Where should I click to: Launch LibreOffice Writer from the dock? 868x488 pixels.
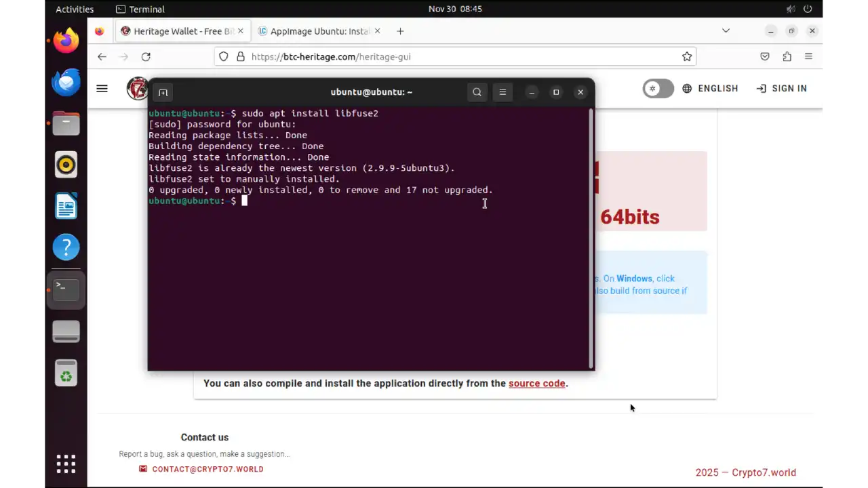click(x=66, y=206)
